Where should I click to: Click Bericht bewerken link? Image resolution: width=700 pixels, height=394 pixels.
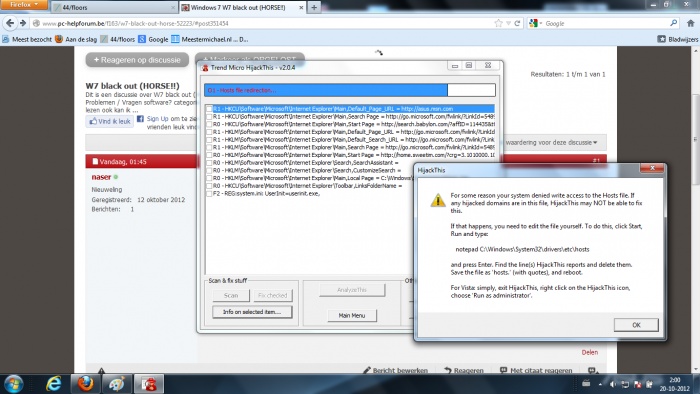[x=396, y=370]
